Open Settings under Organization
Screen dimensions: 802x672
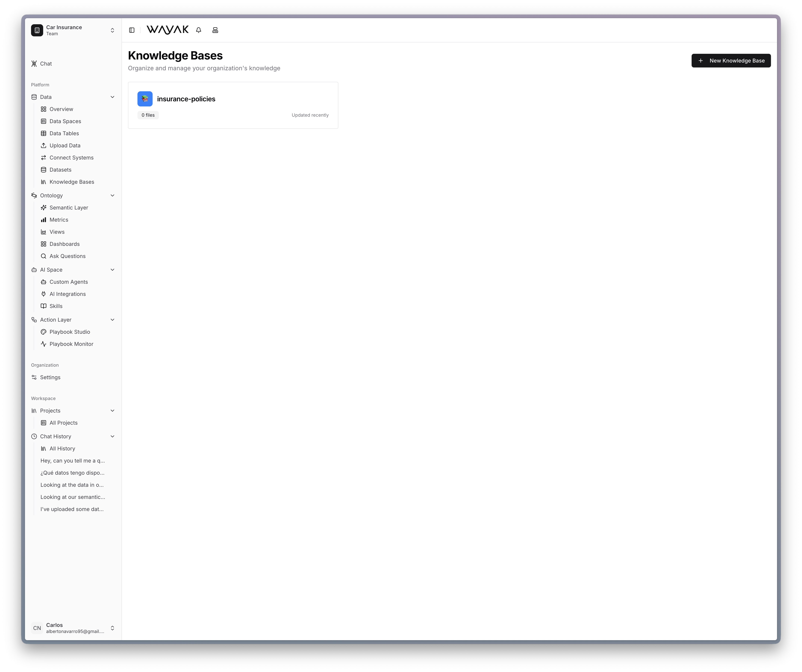50,377
